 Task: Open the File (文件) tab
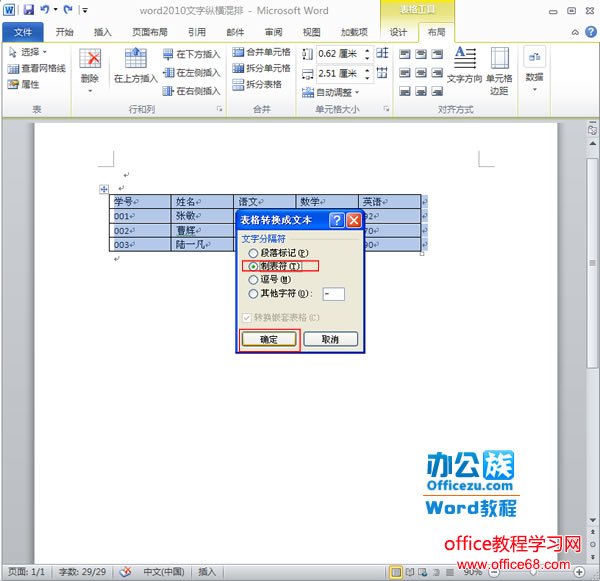tap(22, 32)
